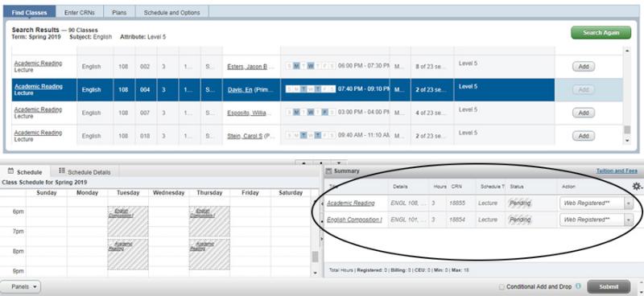Click the '8 of 23 se...' seats cell
This screenshot has height=296, width=644.
[x=432, y=67]
